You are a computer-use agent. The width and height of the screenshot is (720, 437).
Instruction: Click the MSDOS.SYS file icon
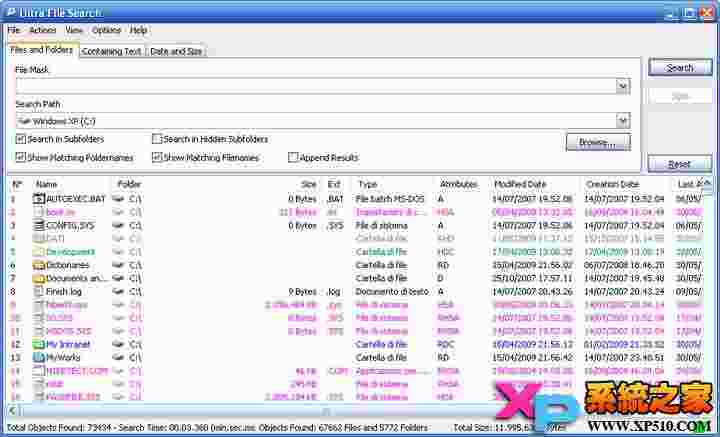(39, 331)
